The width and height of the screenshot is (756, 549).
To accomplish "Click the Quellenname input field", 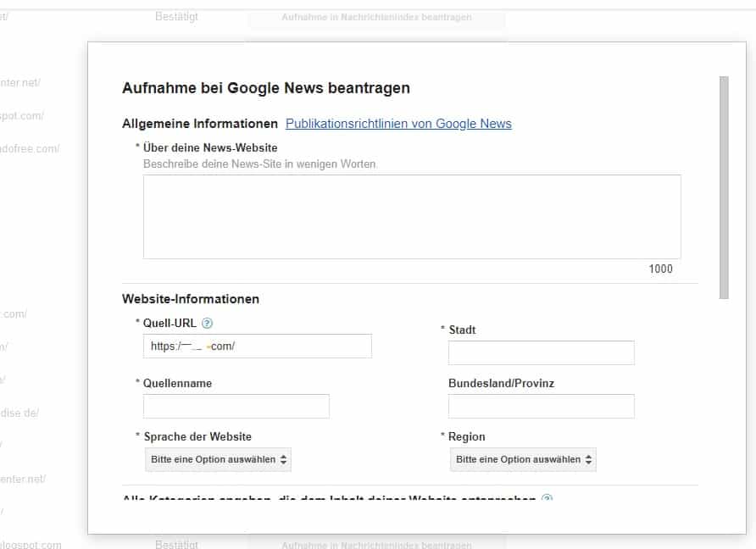I will (236, 407).
